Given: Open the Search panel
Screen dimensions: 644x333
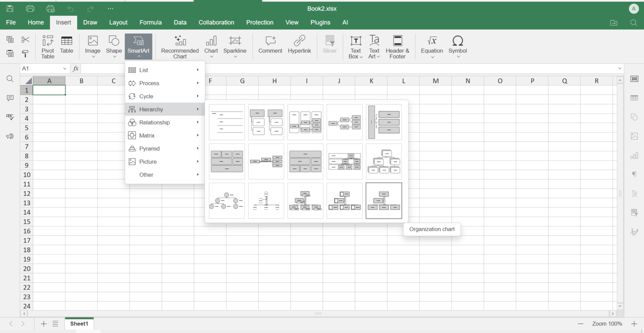Looking at the screenshot, I should point(10,78).
